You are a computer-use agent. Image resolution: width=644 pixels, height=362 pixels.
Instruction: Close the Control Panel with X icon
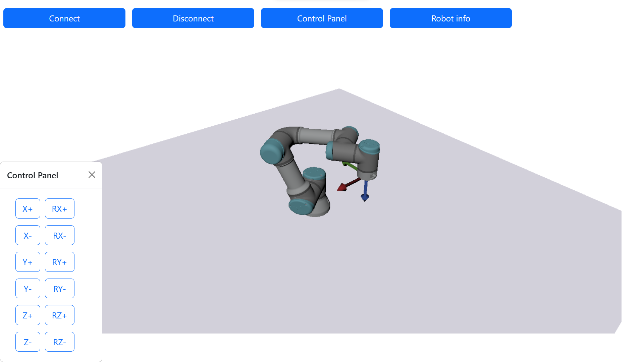[92, 175]
